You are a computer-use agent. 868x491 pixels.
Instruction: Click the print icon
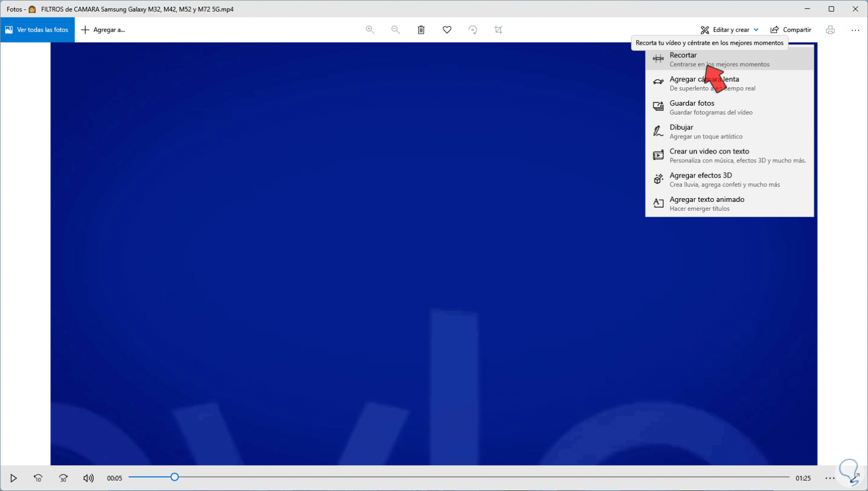tap(830, 30)
